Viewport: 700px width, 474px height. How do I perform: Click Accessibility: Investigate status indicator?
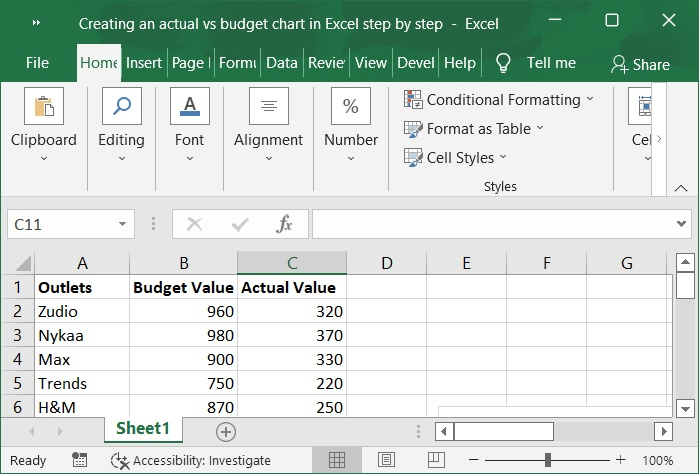point(190,461)
